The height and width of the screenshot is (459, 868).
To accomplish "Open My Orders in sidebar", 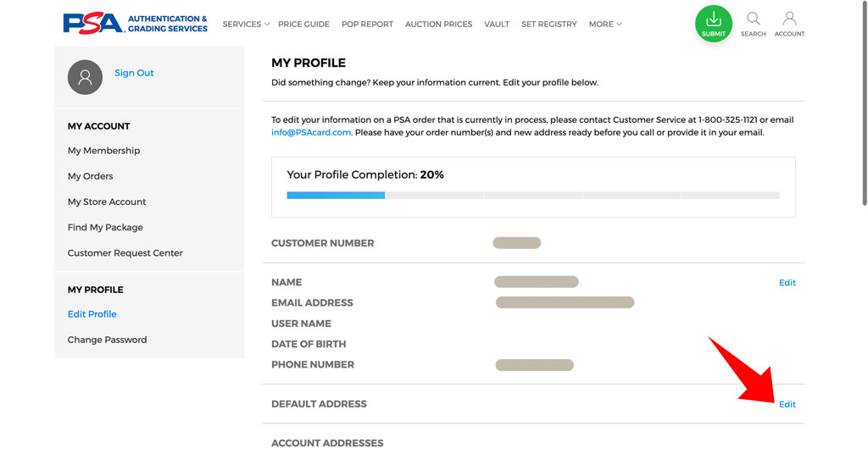I will coord(90,176).
